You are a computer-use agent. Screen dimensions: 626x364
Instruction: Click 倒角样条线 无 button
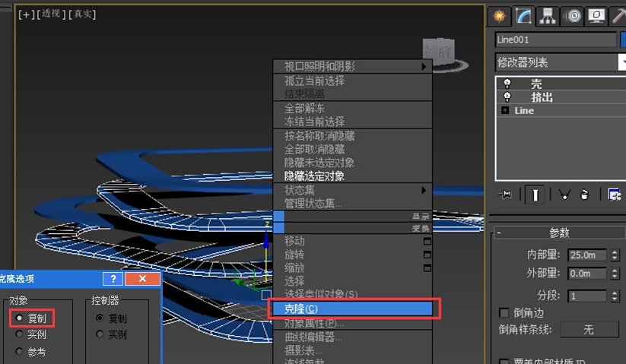[x=589, y=330]
